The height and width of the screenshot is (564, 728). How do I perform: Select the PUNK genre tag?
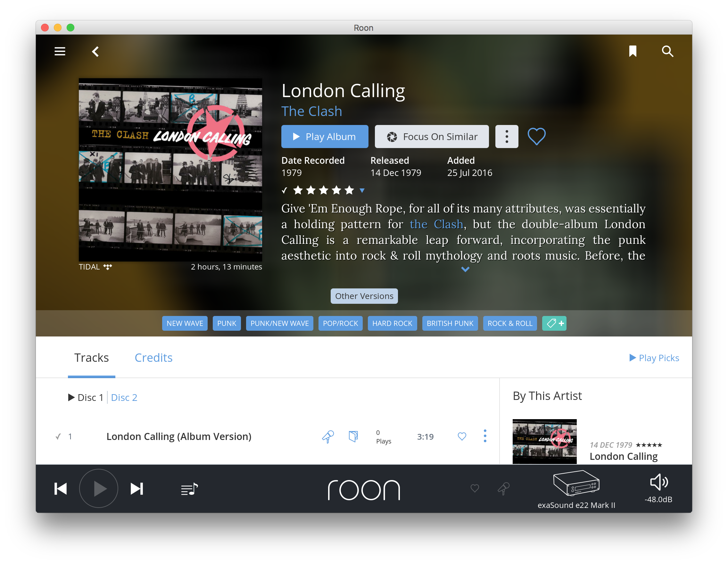tap(227, 323)
